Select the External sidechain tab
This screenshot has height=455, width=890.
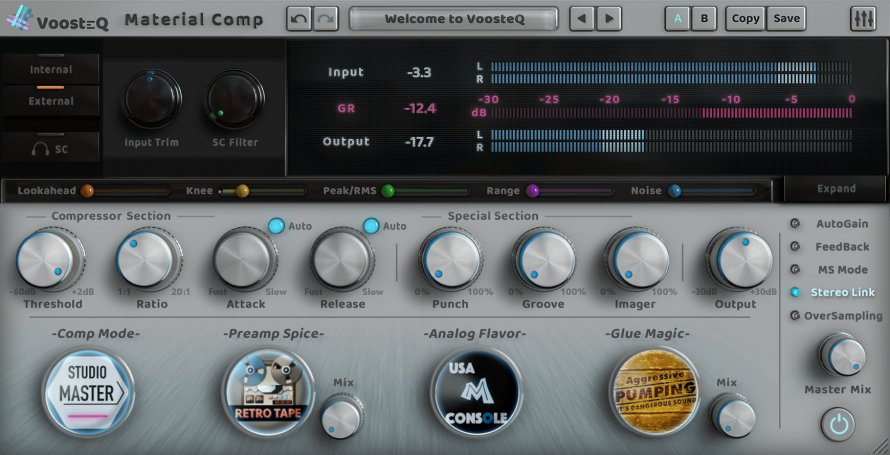51,101
